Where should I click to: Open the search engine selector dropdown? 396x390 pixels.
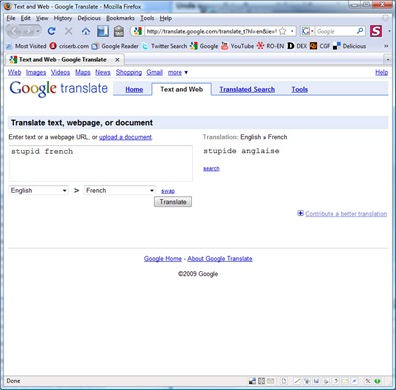click(307, 31)
